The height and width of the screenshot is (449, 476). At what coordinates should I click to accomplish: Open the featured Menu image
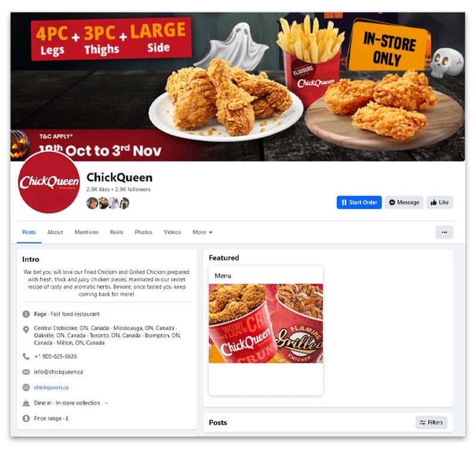click(266, 323)
